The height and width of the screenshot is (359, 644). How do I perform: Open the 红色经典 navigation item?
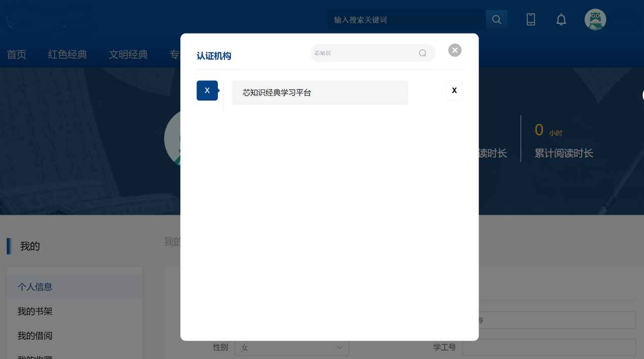tap(68, 54)
